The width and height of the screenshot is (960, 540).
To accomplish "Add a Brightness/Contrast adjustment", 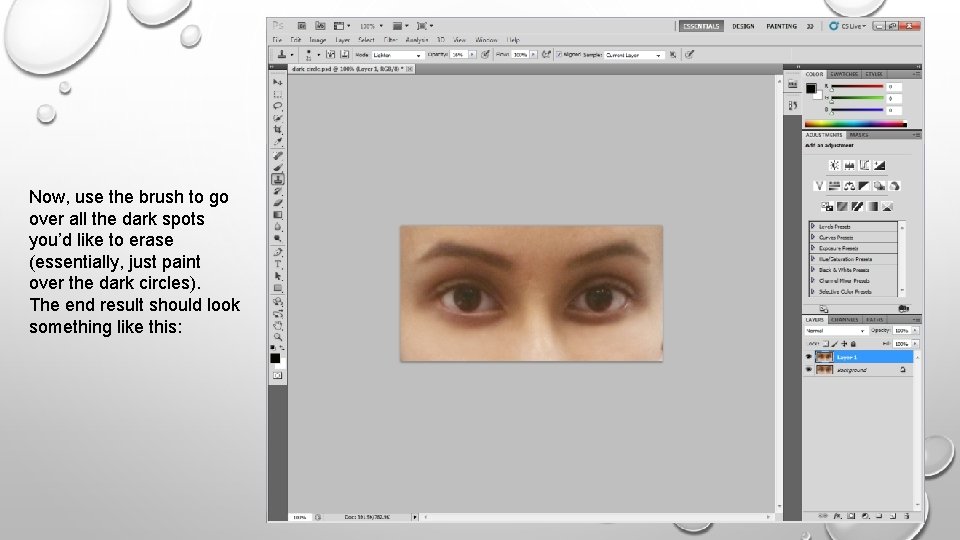I will coord(833,165).
